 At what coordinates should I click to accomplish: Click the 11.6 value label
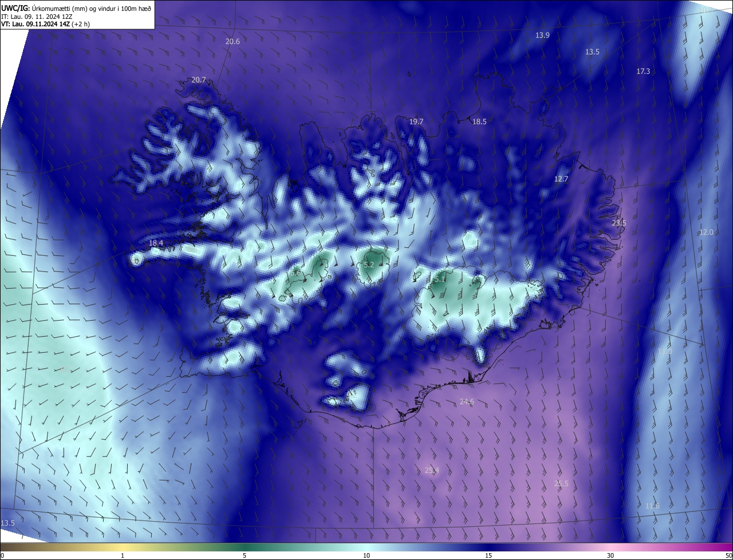652,506
